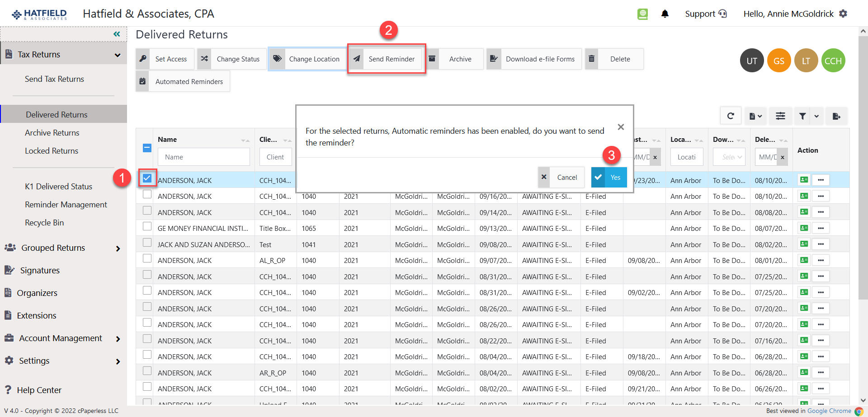The height and width of the screenshot is (417, 868).
Task: Click the Download e-file Forms icon
Action: coord(494,59)
